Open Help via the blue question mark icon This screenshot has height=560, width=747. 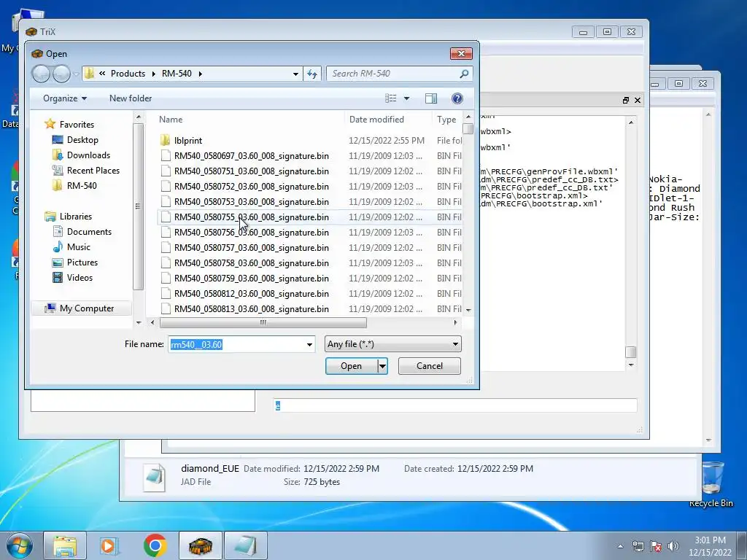click(457, 98)
